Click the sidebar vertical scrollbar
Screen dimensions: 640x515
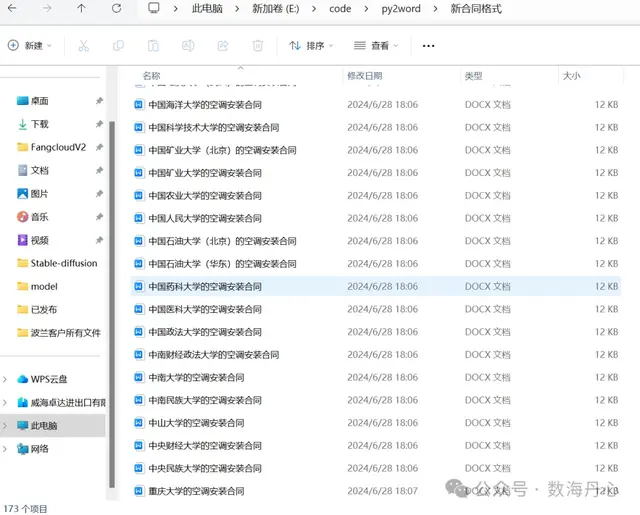click(x=111, y=304)
